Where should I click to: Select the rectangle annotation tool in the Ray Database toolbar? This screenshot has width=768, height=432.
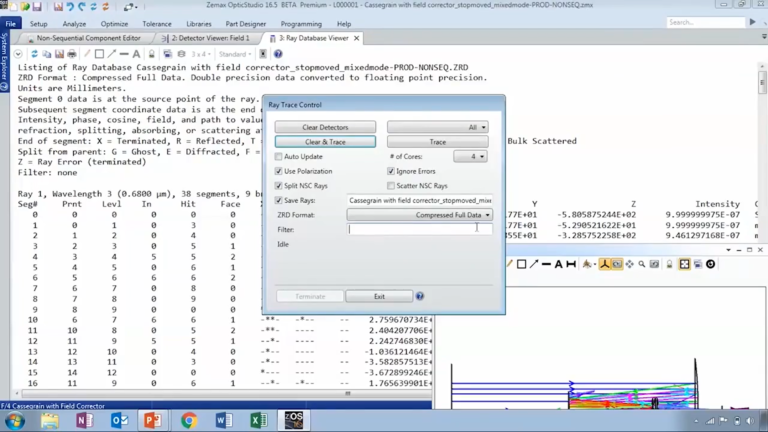(x=99, y=54)
